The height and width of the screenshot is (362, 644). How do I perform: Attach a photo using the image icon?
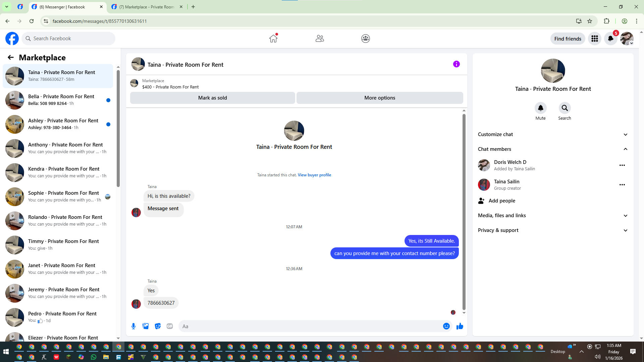146,326
